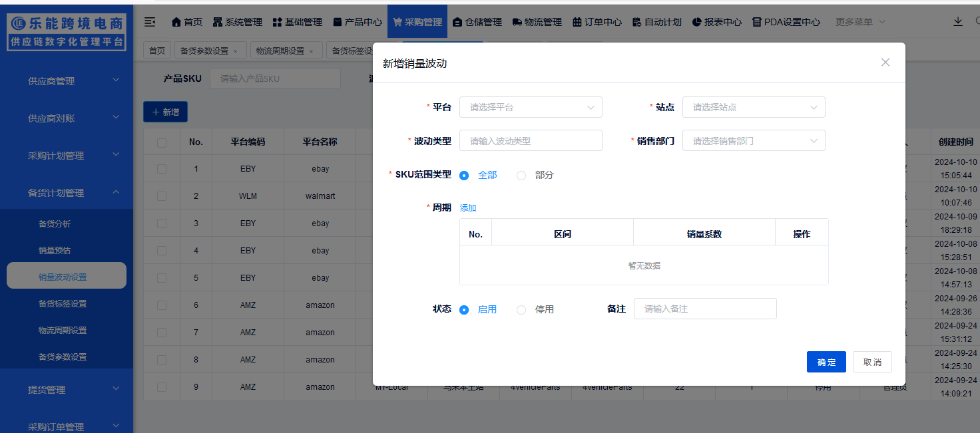Click the 备注 input field

(705, 309)
